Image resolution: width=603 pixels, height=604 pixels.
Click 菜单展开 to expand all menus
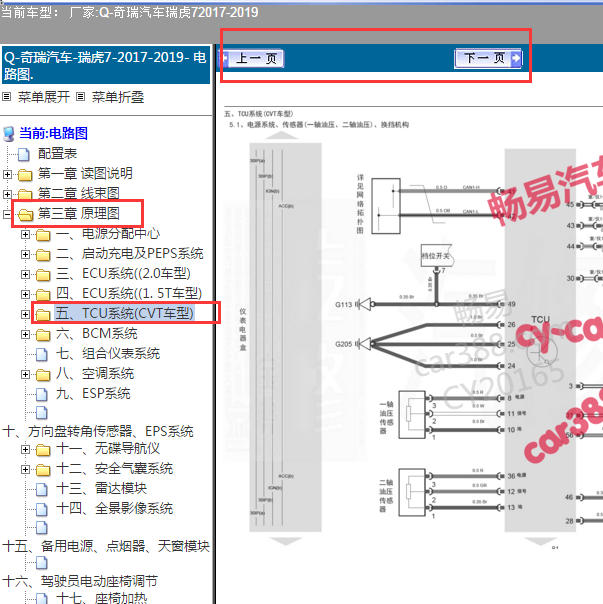click(44, 97)
